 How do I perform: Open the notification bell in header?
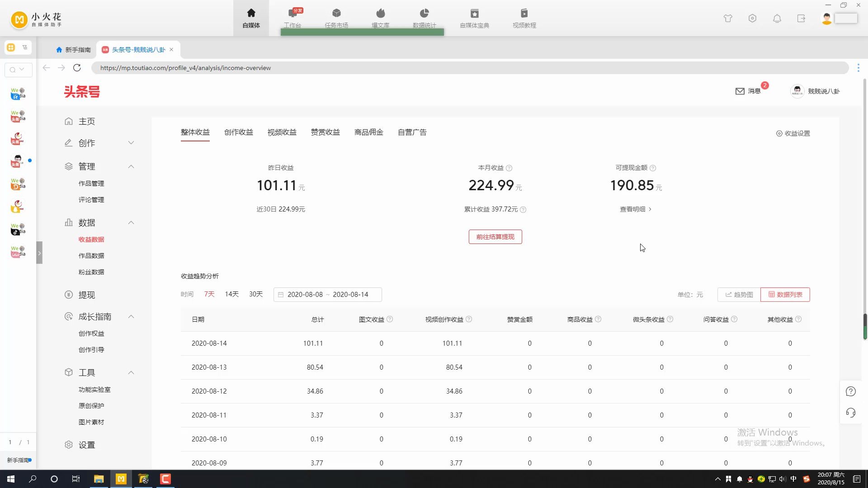[777, 19]
